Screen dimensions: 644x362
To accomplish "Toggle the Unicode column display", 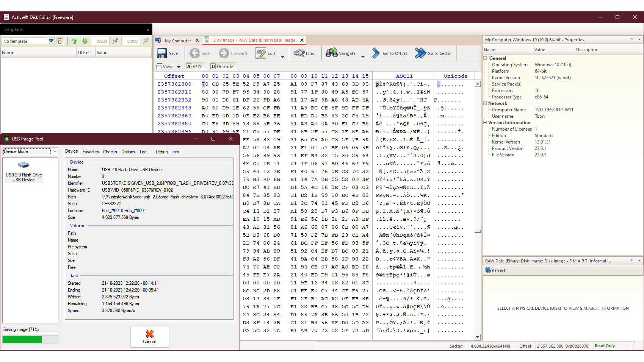I will coord(222,67).
